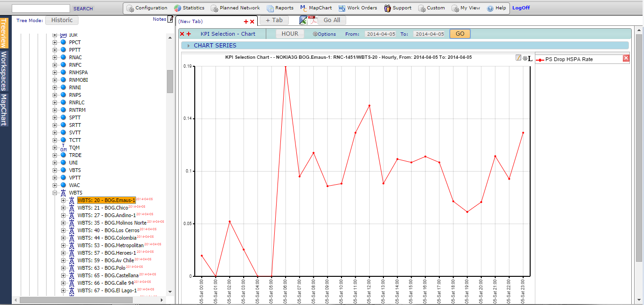Click red plus icon on New Tab
This screenshot has height=305, width=644.
coord(246,22)
